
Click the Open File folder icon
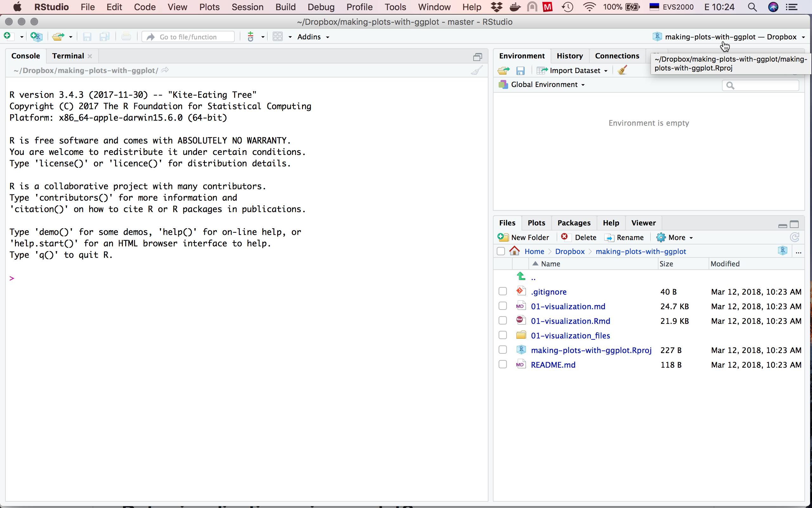point(58,37)
